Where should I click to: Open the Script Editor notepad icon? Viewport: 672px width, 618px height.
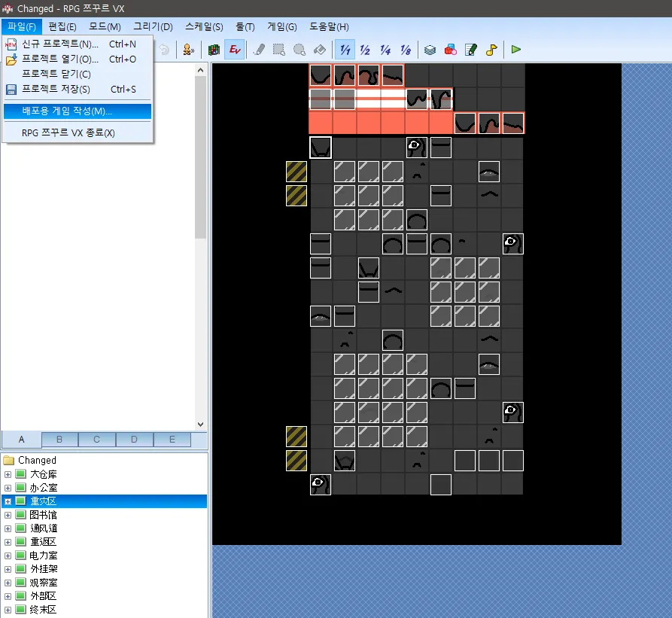[470, 50]
